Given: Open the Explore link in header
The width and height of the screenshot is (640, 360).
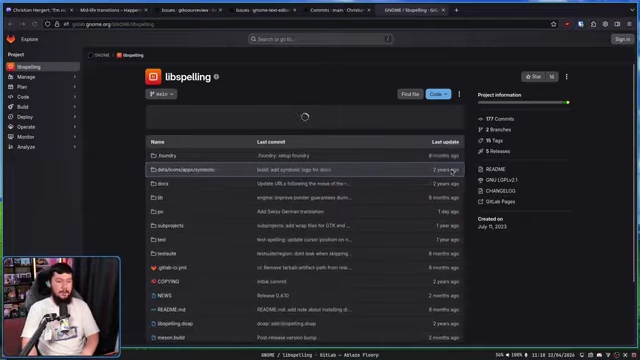Looking at the screenshot, I should (29, 39).
